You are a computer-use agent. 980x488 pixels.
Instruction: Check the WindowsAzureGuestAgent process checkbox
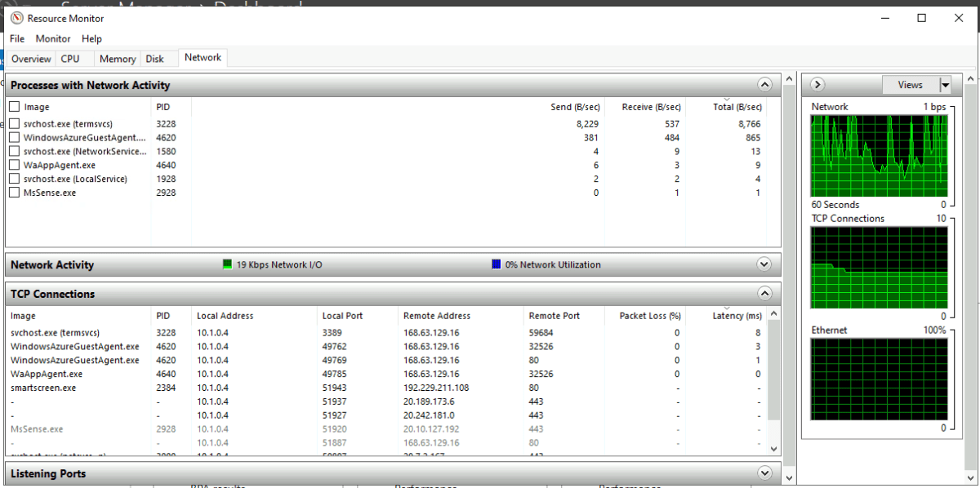[15, 138]
